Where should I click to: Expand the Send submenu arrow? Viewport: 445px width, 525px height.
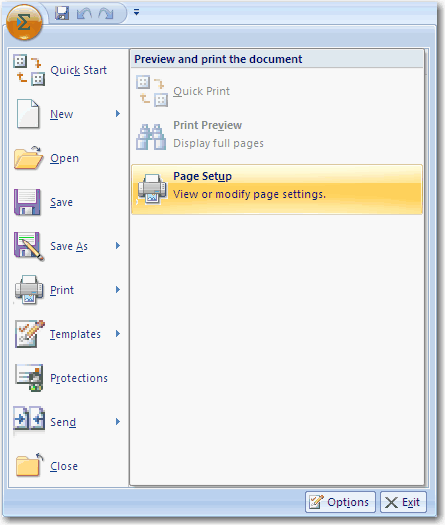click(118, 422)
